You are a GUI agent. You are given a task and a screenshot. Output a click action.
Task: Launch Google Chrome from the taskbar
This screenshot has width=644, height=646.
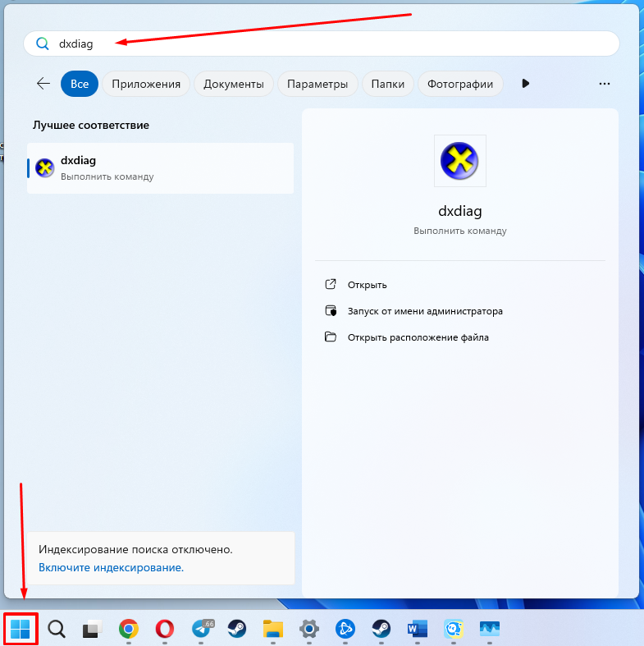129,629
